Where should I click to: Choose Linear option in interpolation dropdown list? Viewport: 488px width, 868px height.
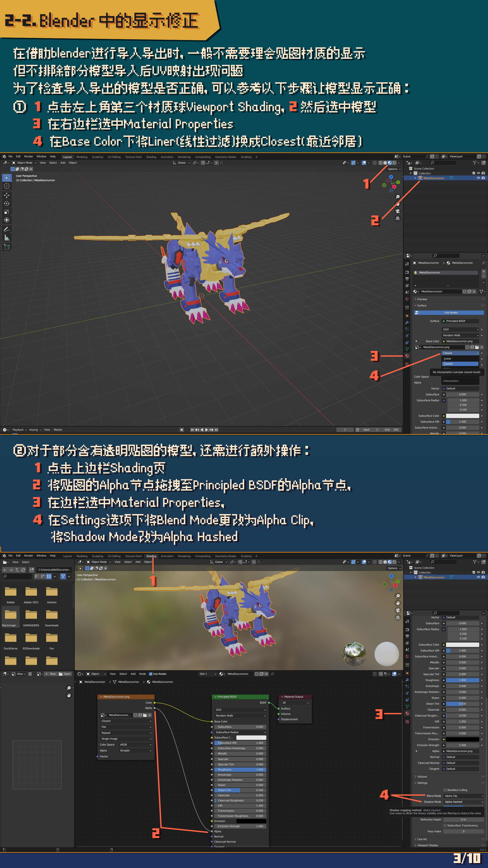pyautogui.click(x=460, y=359)
